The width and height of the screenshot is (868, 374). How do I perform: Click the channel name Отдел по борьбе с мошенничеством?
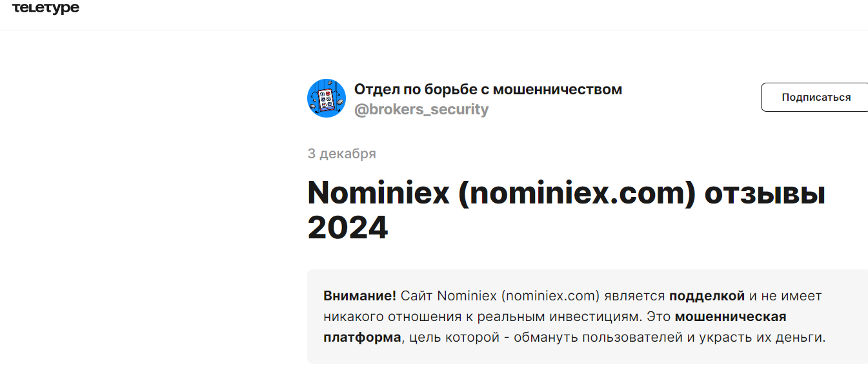click(488, 88)
